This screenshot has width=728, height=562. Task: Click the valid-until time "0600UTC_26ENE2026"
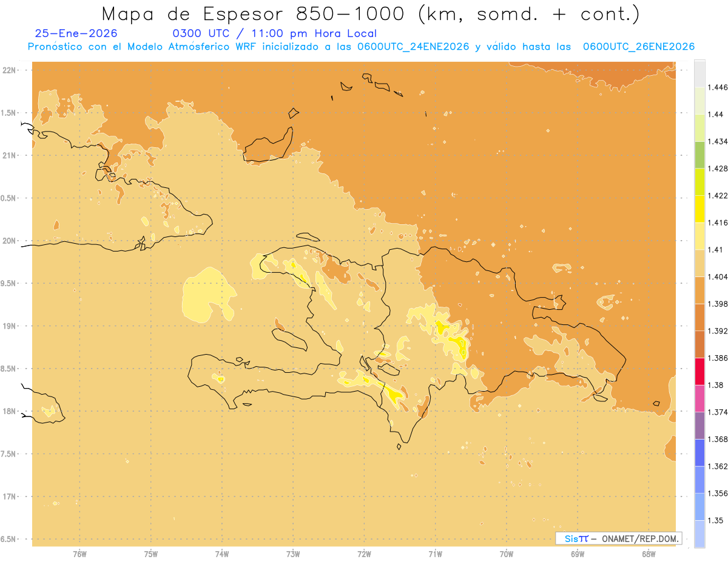[639, 47]
